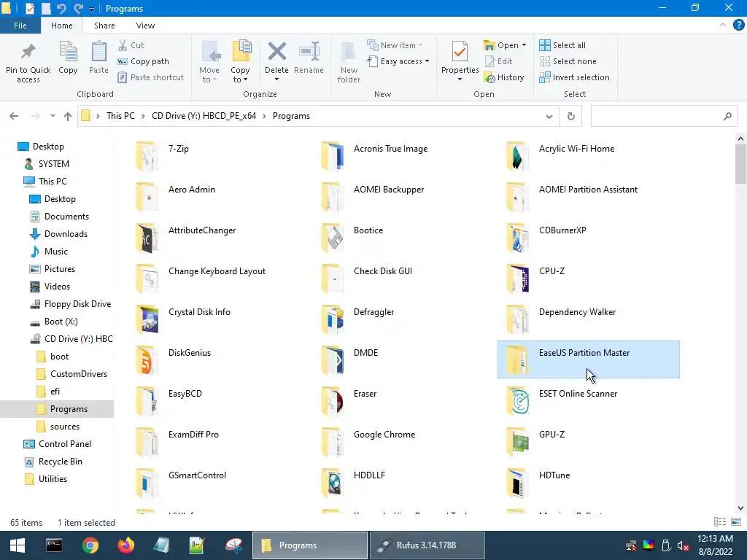The width and height of the screenshot is (747, 560).
Task: Switch to details view layout icon
Action: coord(720,522)
